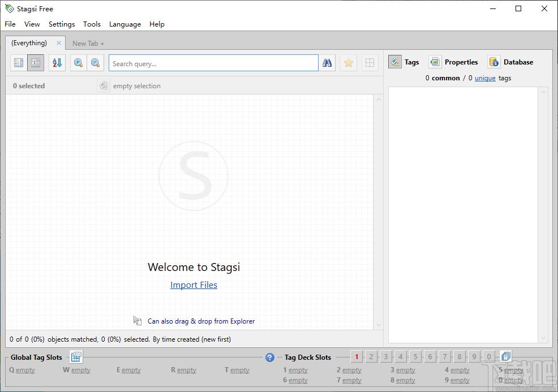Click the favorites star icon

coord(349,63)
